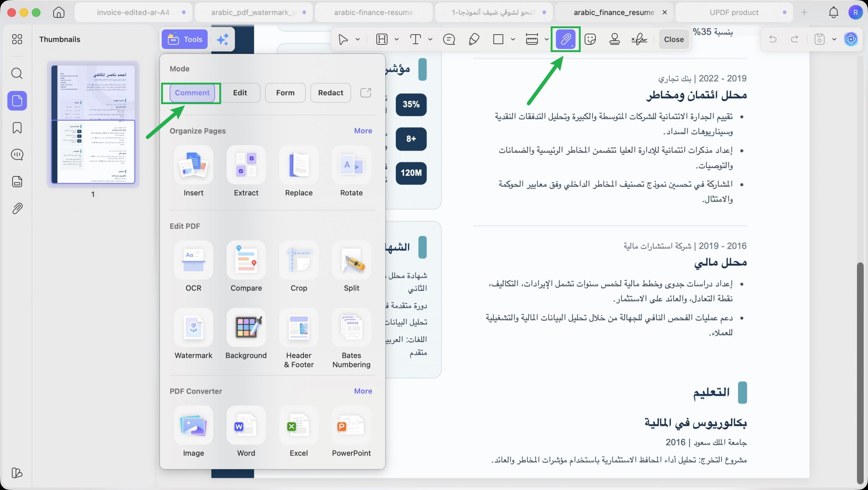
Task: Select the cursor pointer tool
Action: [x=343, y=39]
